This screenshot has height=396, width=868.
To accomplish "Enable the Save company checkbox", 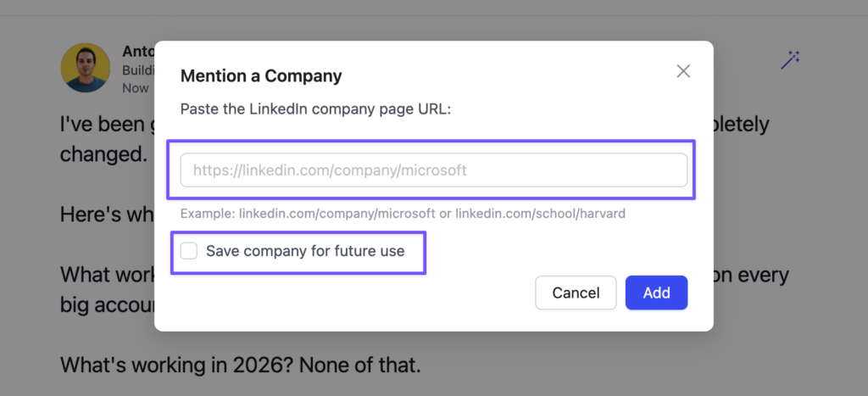I will [189, 251].
